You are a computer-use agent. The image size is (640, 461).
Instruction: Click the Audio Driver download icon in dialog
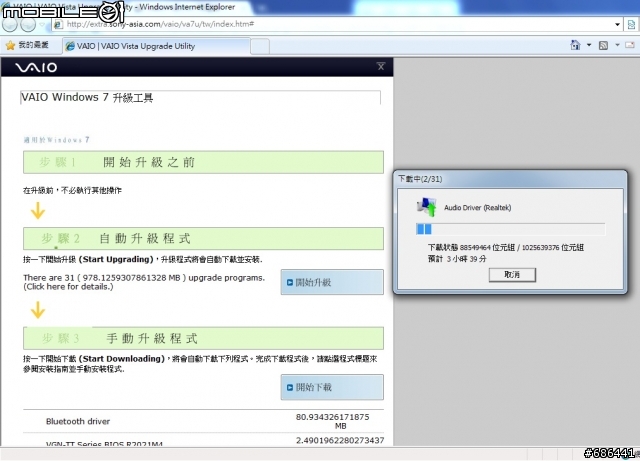(x=427, y=207)
